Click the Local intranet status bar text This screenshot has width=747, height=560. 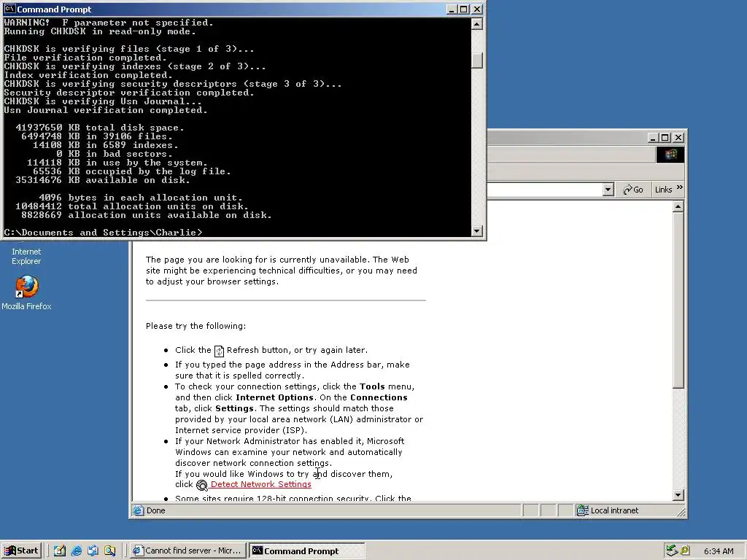(x=614, y=510)
